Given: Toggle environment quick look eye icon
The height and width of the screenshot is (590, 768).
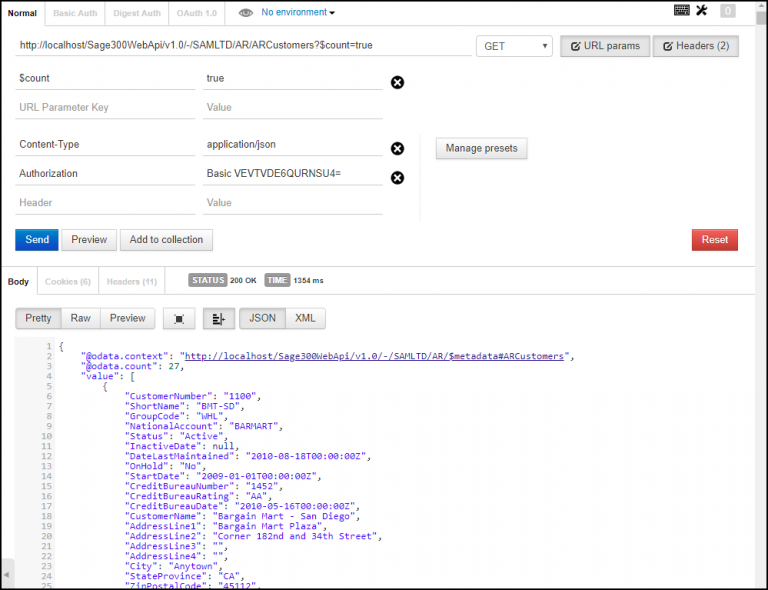Looking at the screenshot, I should (245, 13).
